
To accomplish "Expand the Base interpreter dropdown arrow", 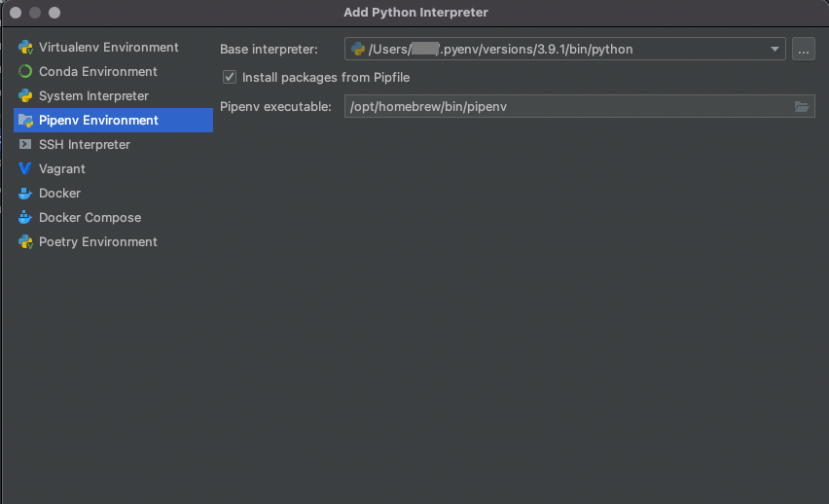I will 775,50.
